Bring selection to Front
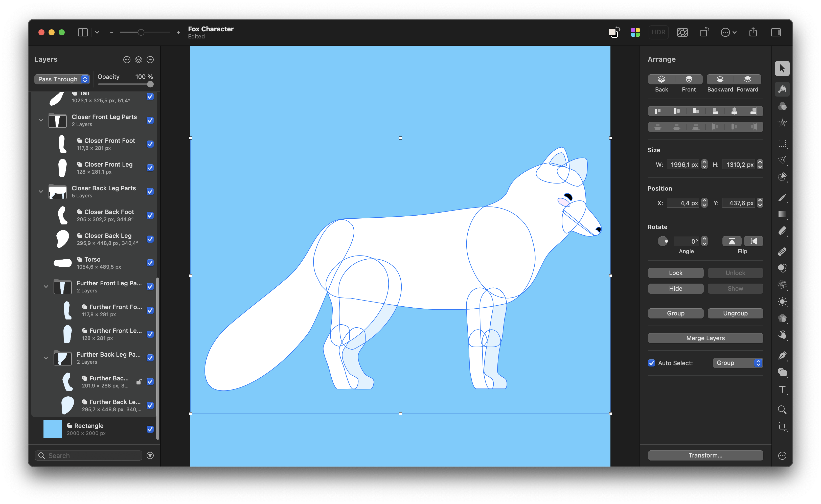Image resolution: width=821 pixels, height=504 pixels. [689, 79]
